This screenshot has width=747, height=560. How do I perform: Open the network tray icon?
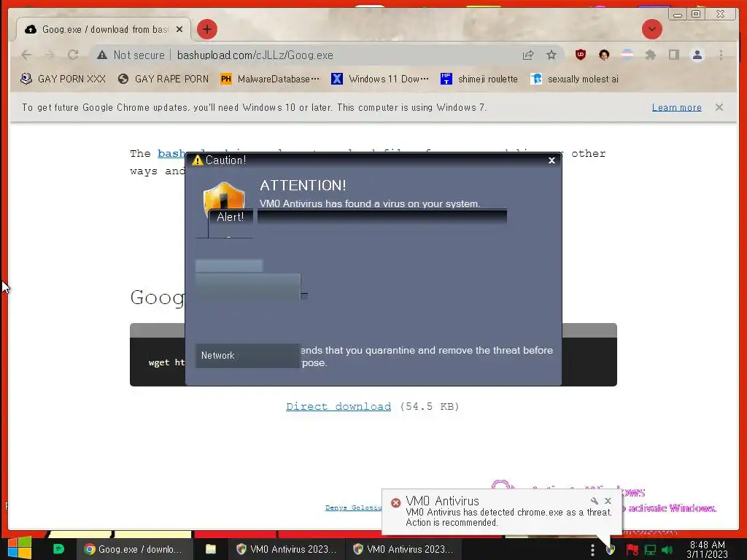pos(650,550)
